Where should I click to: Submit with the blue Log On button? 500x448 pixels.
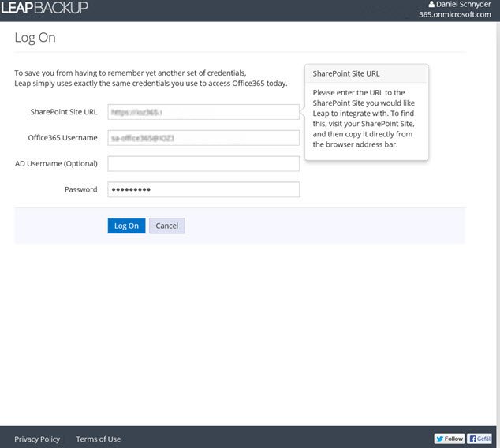[126, 226]
